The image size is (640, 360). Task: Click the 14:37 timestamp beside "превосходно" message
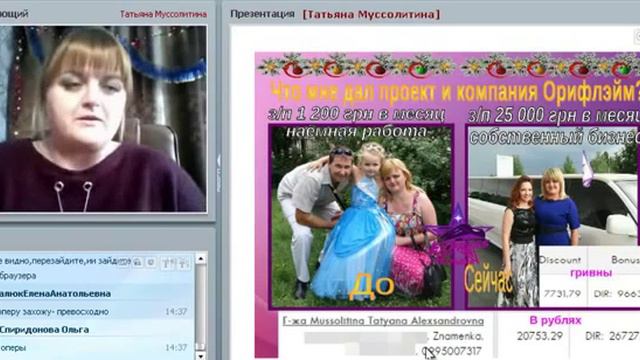point(176,312)
